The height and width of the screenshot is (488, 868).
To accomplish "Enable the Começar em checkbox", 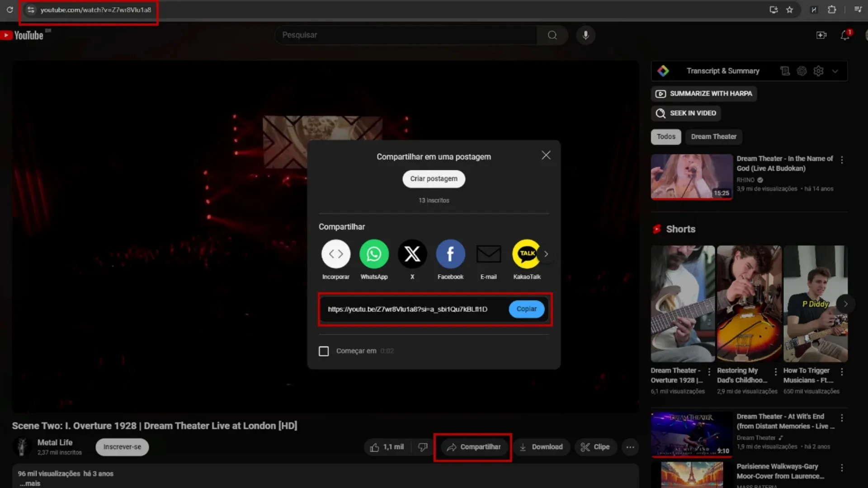I will tap(324, 351).
